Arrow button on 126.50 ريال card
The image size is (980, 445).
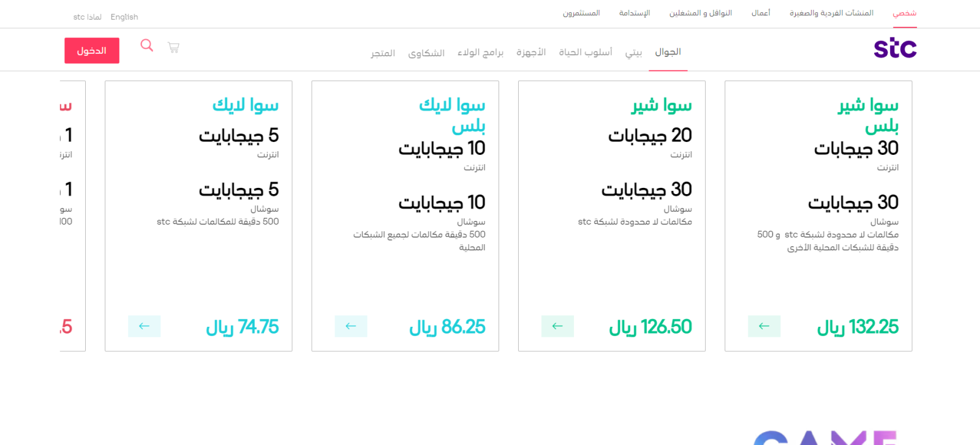pyautogui.click(x=557, y=326)
